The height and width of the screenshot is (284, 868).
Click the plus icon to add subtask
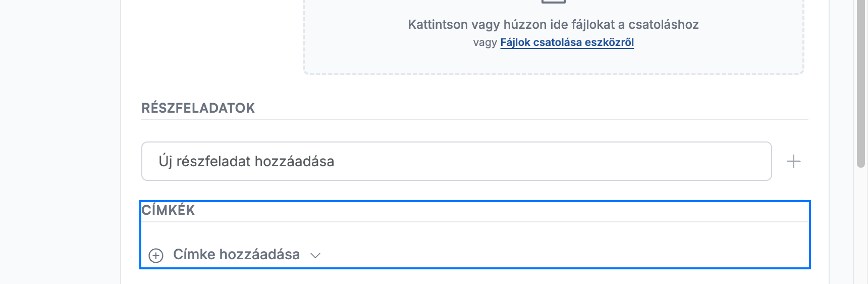click(794, 161)
